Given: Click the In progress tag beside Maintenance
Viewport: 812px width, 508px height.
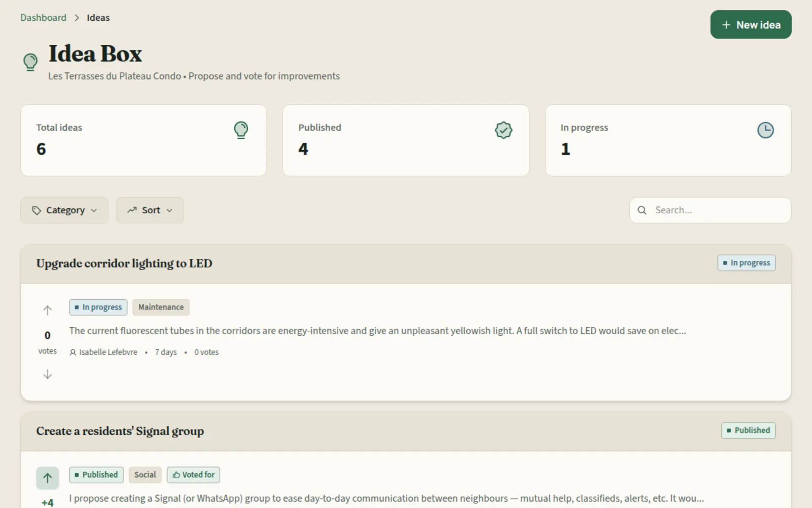Looking at the screenshot, I should (x=98, y=307).
